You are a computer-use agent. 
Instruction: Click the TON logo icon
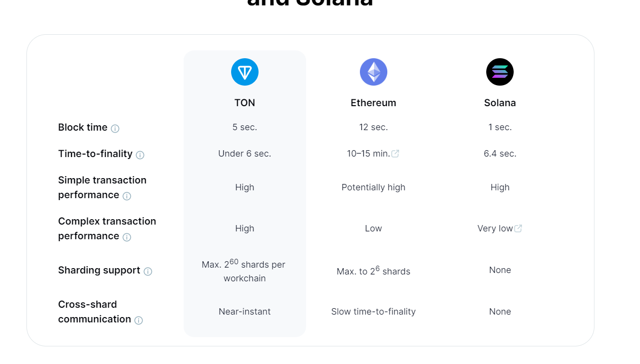245,72
